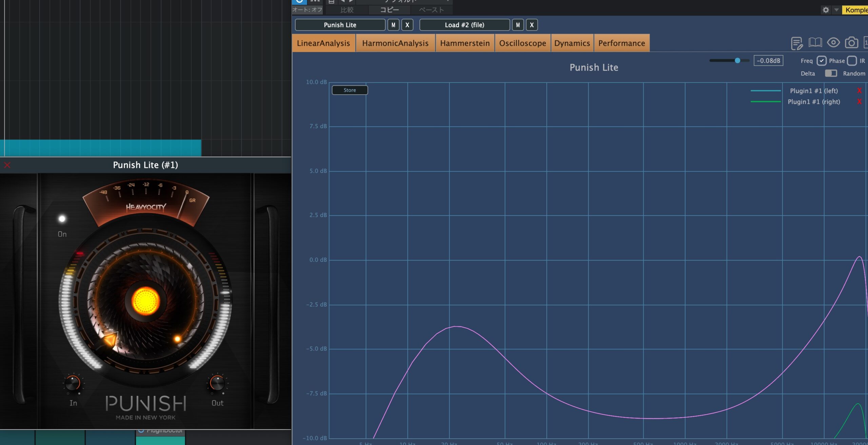This screenshot has height=445, width=868.
Task: Open the Punish Lite plugin selector
Action: 340,25
